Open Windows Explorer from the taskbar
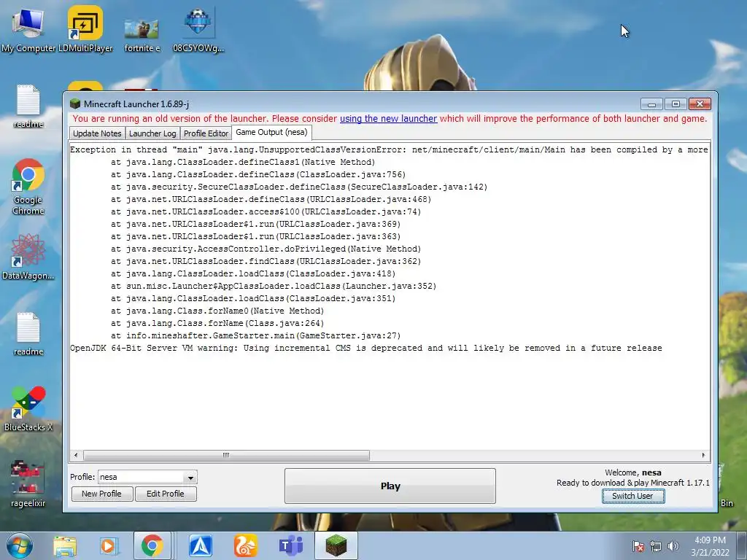747x560 pixels. point(65,546)
